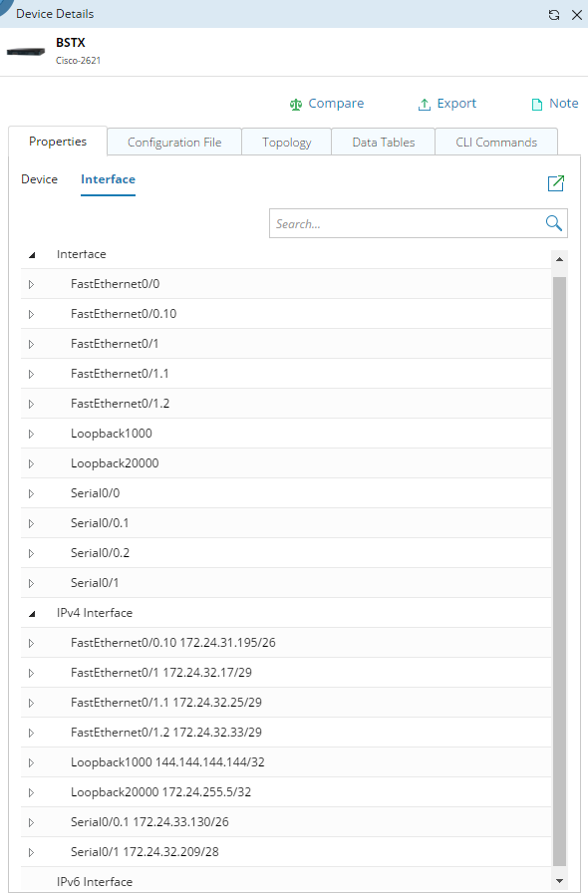The height and width of the screenshot is (896, 588).
Task: Collapse the IPv4 Interface section
Action: [x=32, y=613]
